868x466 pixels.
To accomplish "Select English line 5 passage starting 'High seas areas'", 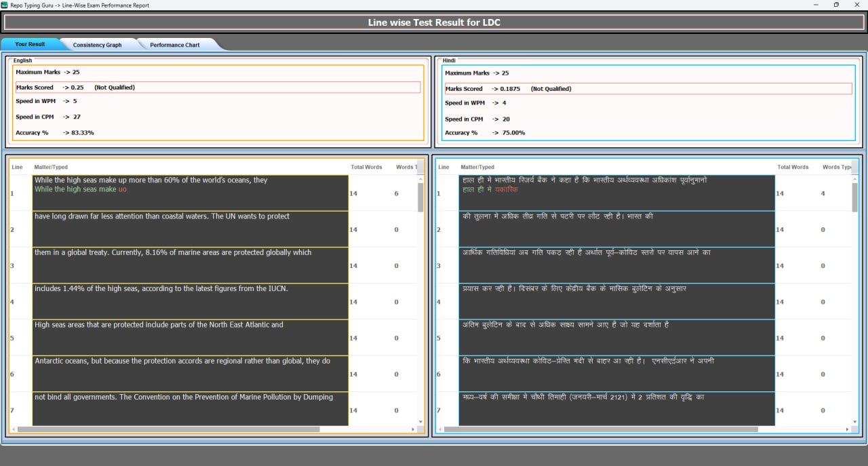I will click(x=191, y=338).
